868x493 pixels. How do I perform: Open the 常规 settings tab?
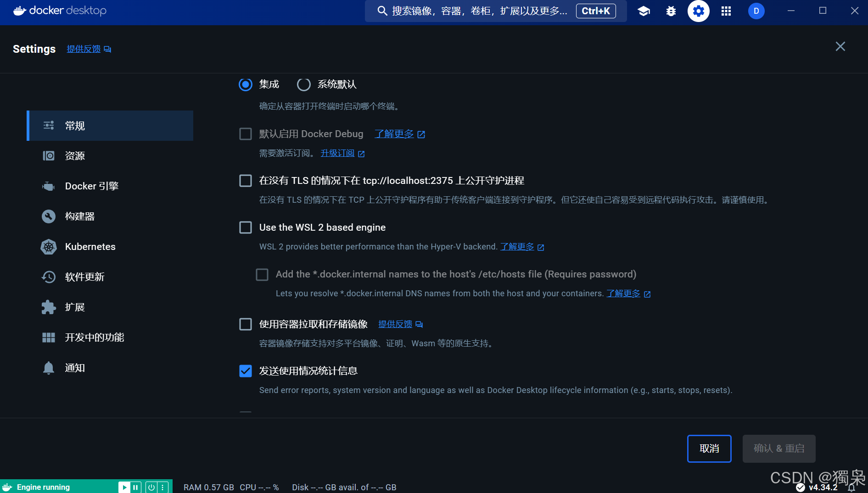pos(110,126)
